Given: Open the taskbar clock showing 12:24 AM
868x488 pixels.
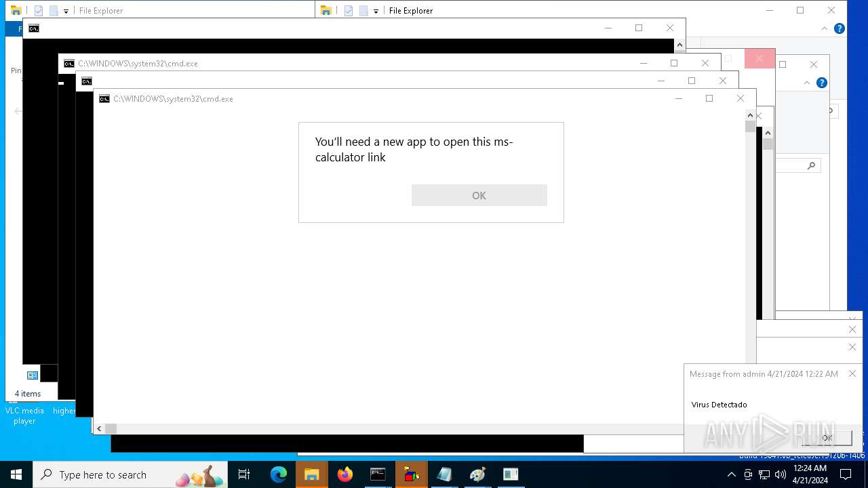Looking at the screenshot, I should tap(810, 474).
